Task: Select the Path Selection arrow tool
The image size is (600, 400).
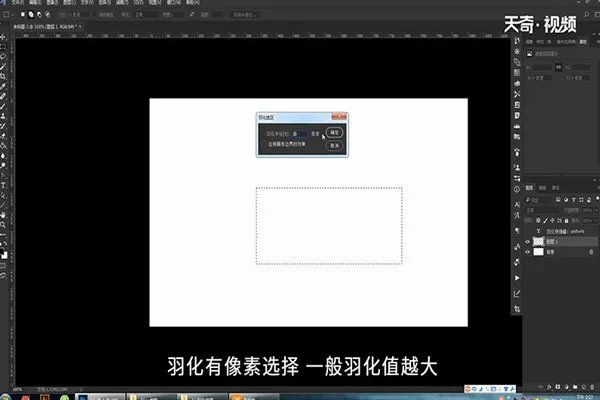Action: pos(3,195)
